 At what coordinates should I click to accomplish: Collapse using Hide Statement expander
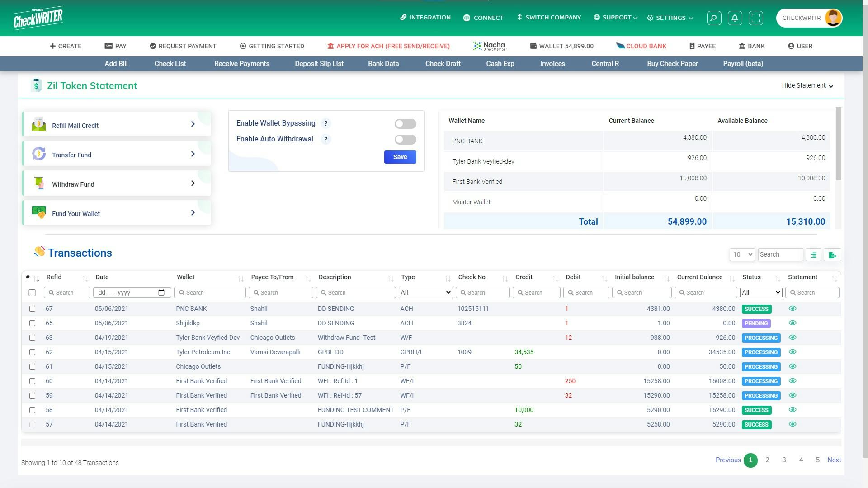pyautogui.click(x=807, y=86)
